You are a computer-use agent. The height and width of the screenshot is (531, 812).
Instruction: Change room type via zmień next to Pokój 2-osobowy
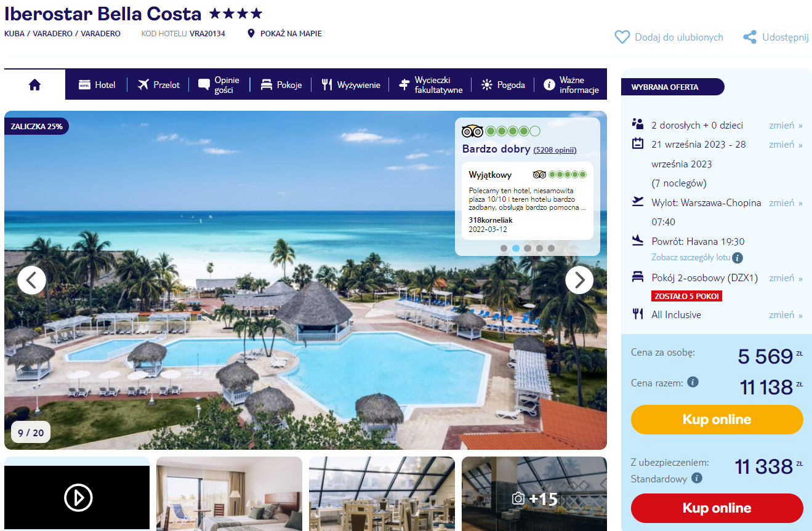(786, 277)
